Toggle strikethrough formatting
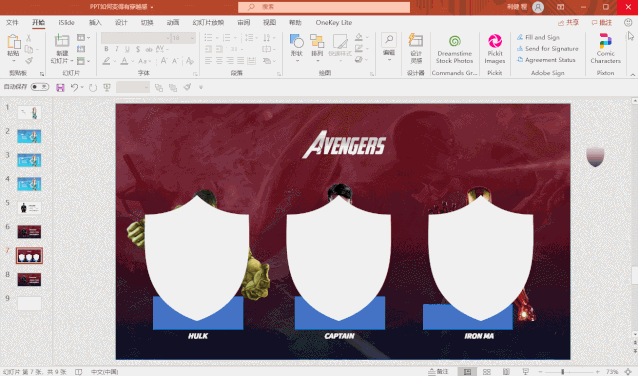 pos(149,49)
